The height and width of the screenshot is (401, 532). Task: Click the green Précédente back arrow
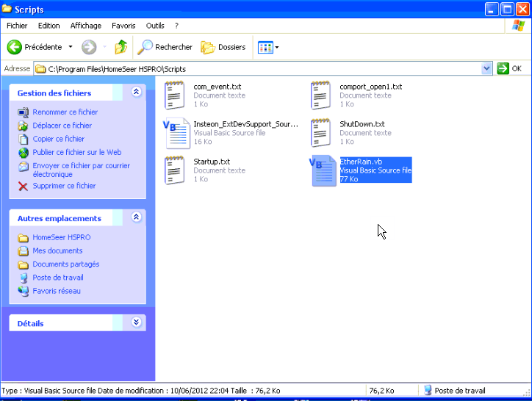[14, 47]
